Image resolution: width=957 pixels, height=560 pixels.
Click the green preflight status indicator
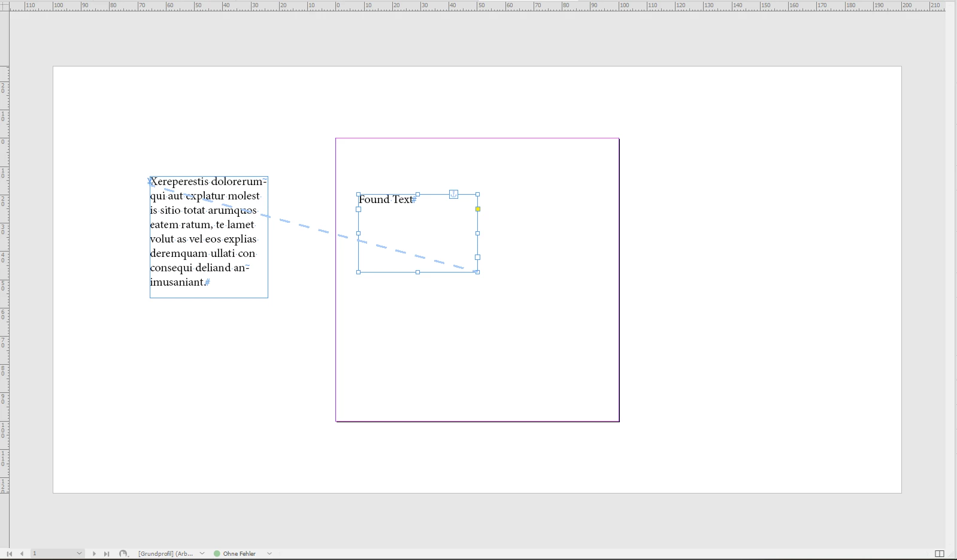[x=217, y=554]
